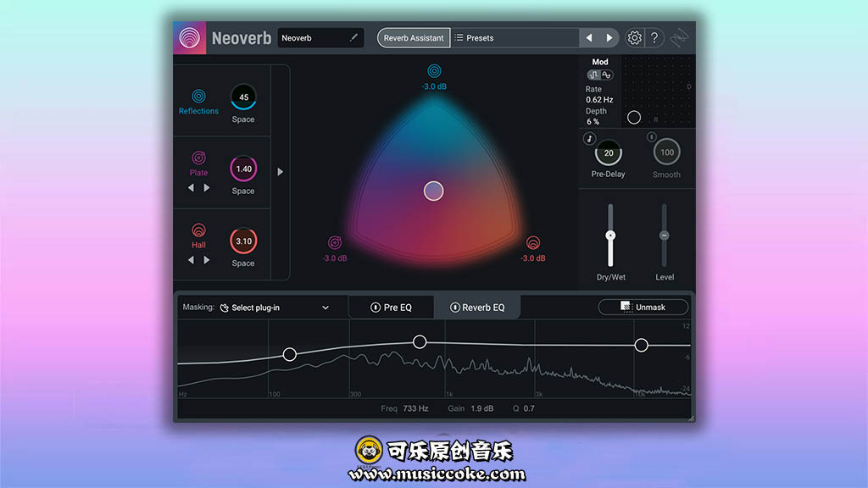
Task: Click the Plate -3.0 dB level text
Action: point(335,258)
